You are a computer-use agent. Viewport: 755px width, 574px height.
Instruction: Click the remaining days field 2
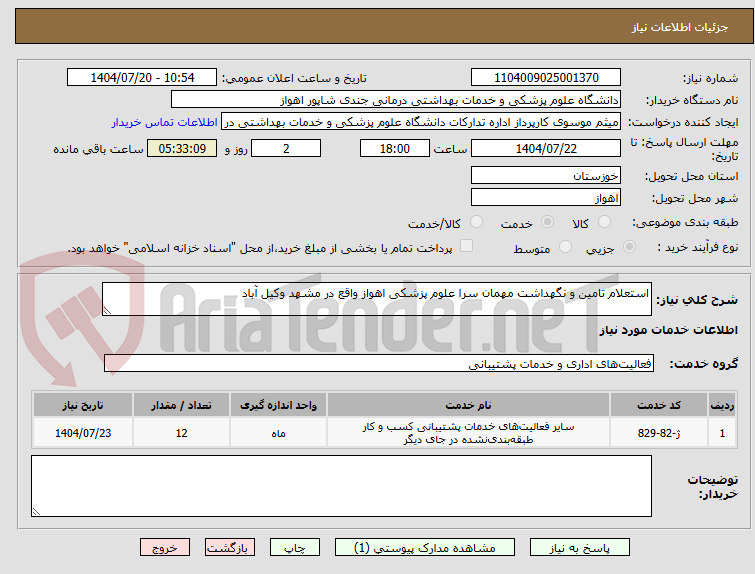tap(286, 148)
